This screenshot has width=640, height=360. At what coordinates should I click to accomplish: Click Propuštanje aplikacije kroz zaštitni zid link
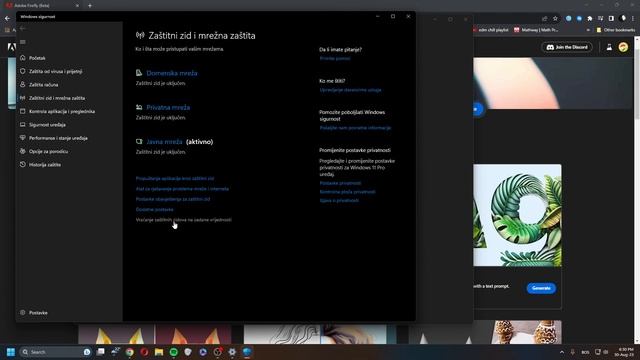click(x=175, y=178)
